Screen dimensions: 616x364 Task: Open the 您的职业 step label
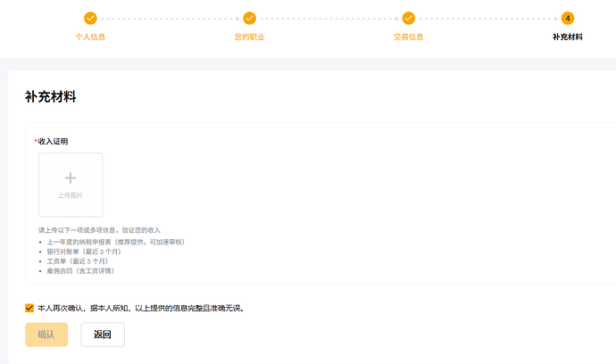[249, 37]
